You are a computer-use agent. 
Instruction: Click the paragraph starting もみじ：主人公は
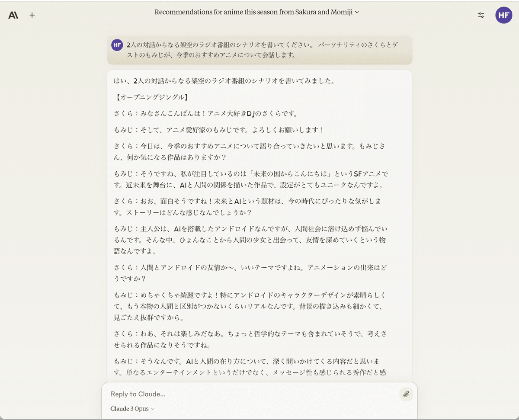coord(251,240)
